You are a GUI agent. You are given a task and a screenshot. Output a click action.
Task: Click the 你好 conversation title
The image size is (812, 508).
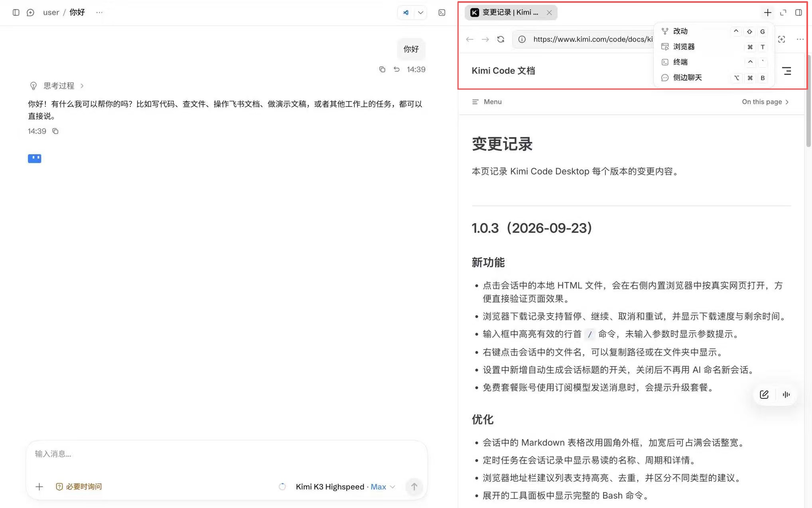(77, 12)
